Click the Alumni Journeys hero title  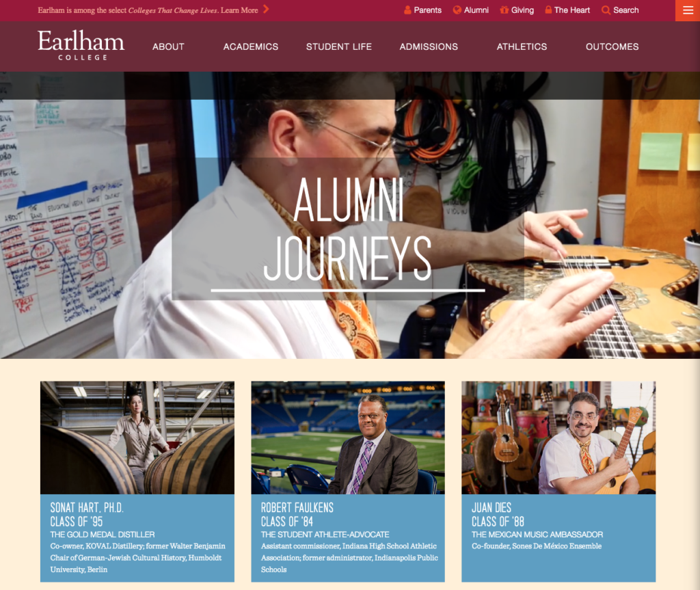[x=348, y=228]
